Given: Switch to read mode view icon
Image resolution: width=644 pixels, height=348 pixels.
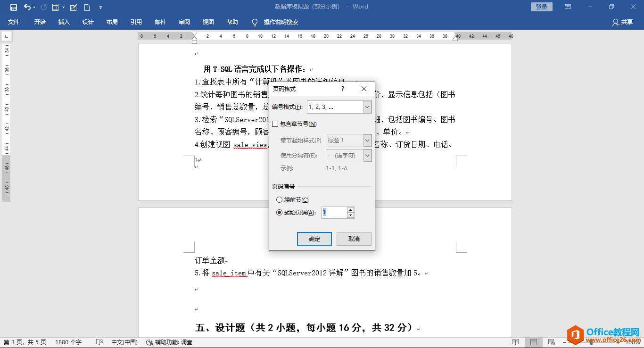Looking at the screenshot, I should click(516, 342).
